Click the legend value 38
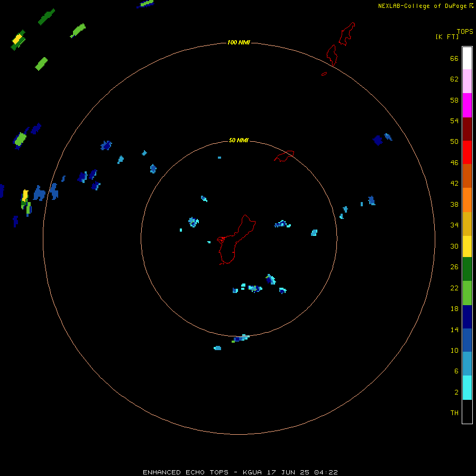 (454, 204)
